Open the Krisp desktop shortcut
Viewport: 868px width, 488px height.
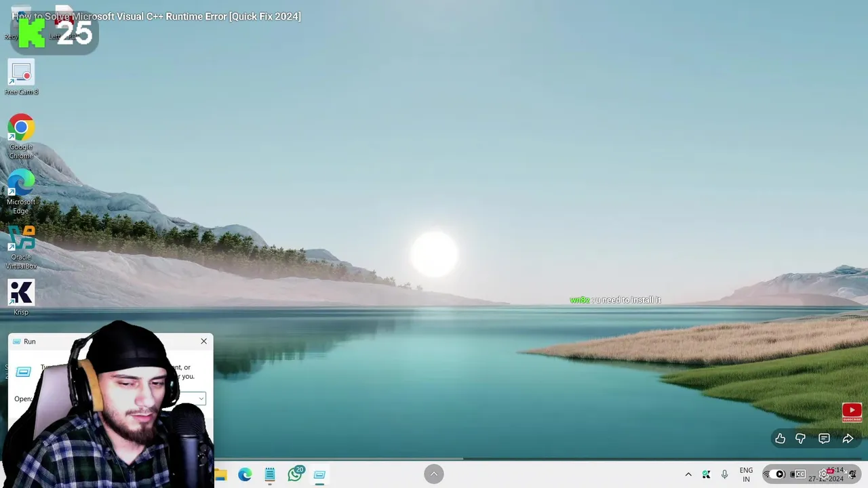(21, 298)
